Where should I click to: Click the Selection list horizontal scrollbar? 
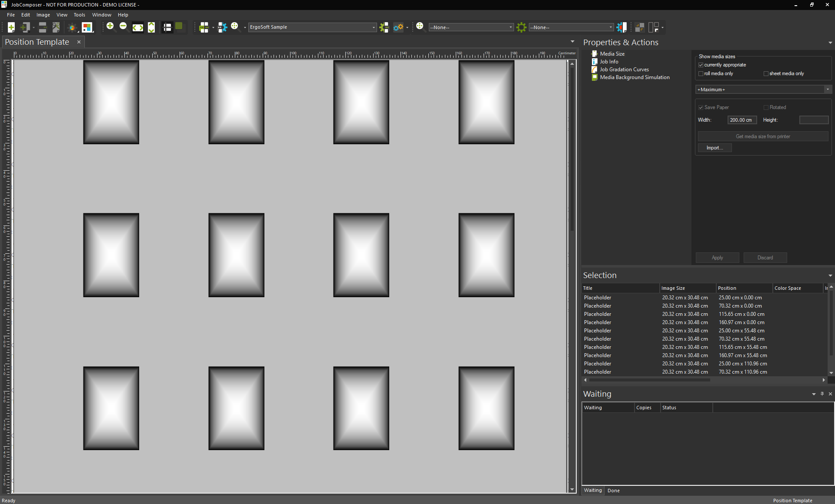[650, 380]
